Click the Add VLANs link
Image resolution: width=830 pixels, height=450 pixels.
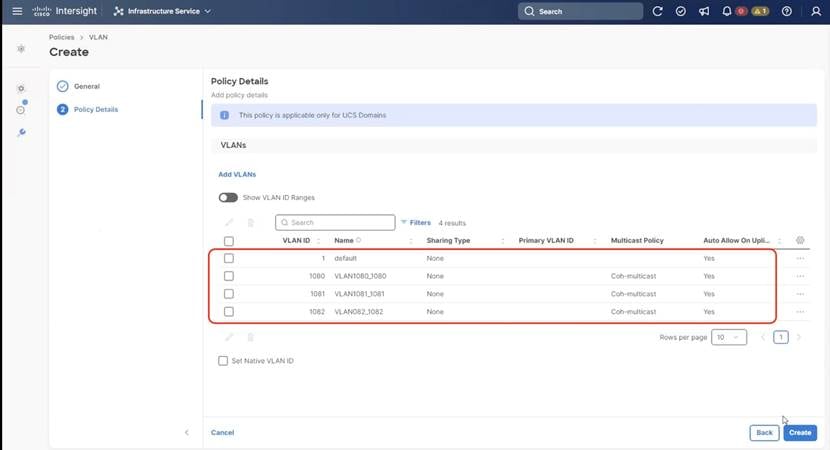point(237,174)
